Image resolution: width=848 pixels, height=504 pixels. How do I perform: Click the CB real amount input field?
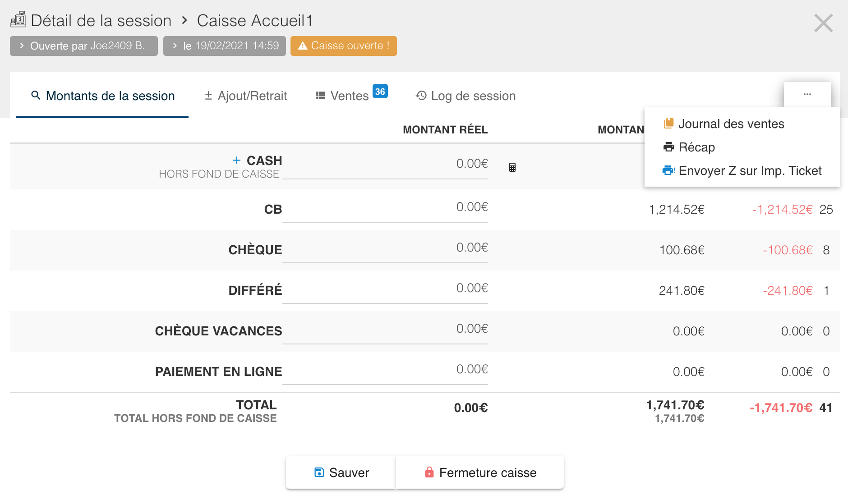[385, 208]
